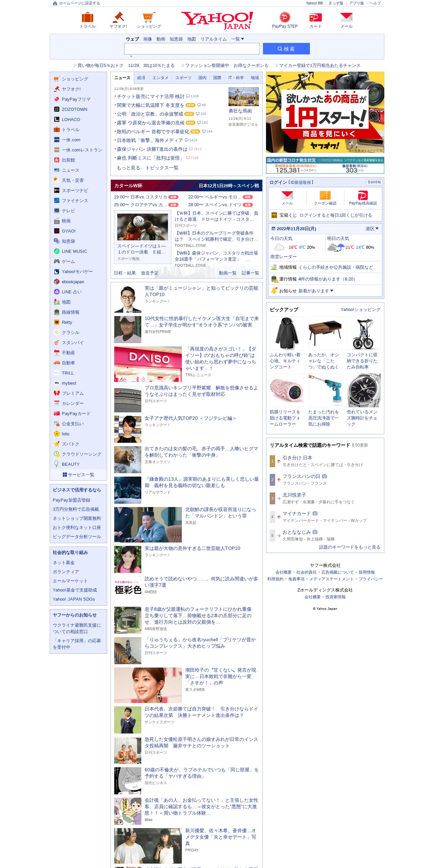This screenshot has width=434, height=868.
Task: Open the 19:00 日本vs.コスタリカ match result
Action: (146, 197)
